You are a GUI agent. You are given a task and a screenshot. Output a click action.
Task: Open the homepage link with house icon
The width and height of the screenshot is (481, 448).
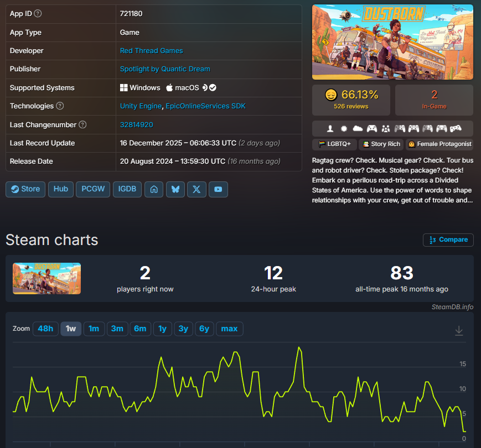tap(153, 189)
